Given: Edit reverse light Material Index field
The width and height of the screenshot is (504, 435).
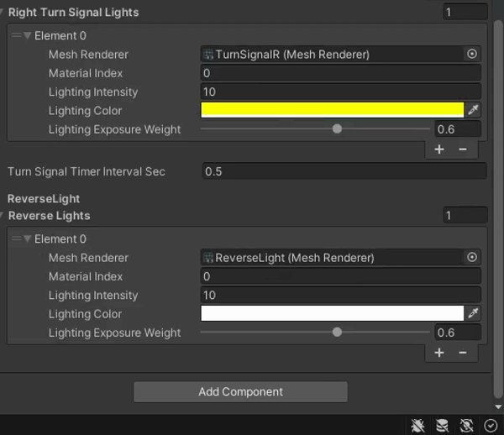Looking at the screenshot, I should [x=341, y=276].
